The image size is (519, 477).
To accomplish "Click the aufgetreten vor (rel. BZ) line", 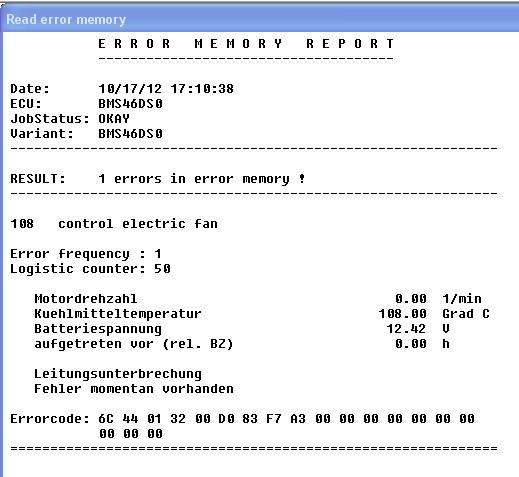I will 134,344.
